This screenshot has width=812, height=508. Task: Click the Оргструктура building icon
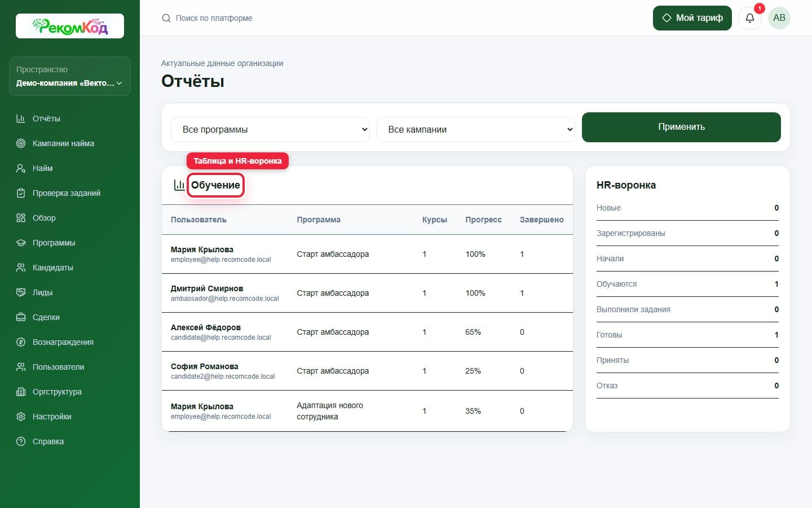point(21,392)
